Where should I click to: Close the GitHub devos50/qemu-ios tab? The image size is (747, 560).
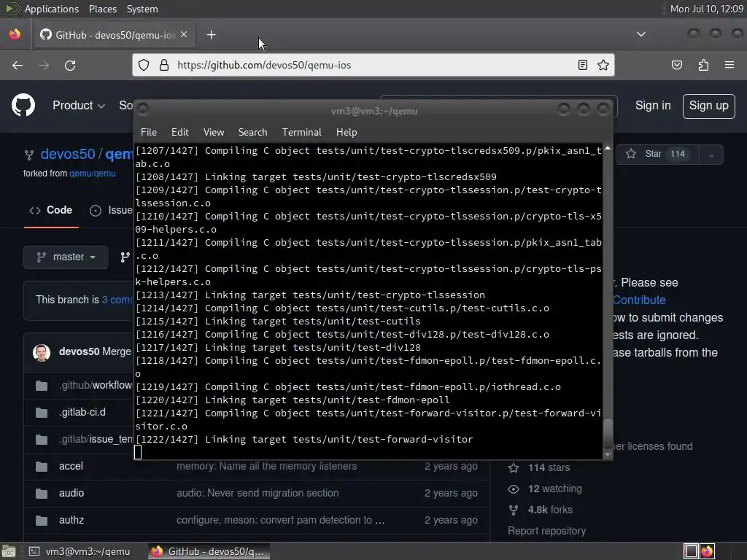pos(184,35)
